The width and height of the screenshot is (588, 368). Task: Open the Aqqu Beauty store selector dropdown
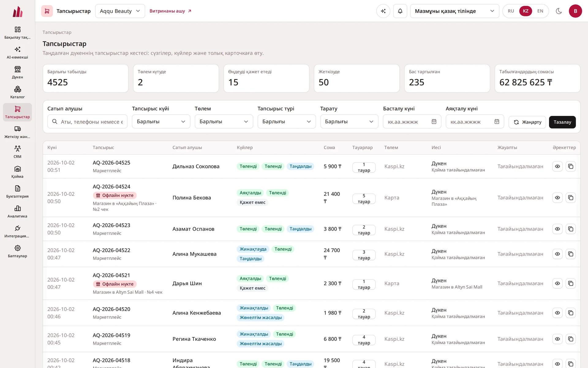click(x=120, y=11)
